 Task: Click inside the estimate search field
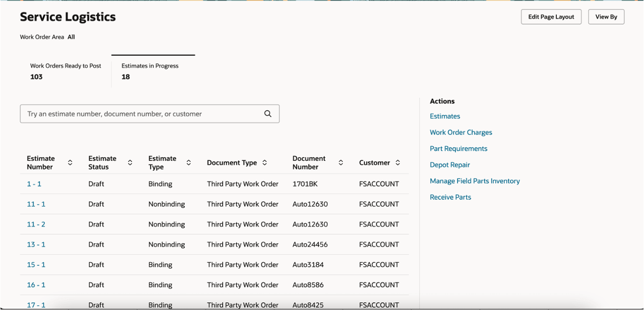[x=137, y=113]
